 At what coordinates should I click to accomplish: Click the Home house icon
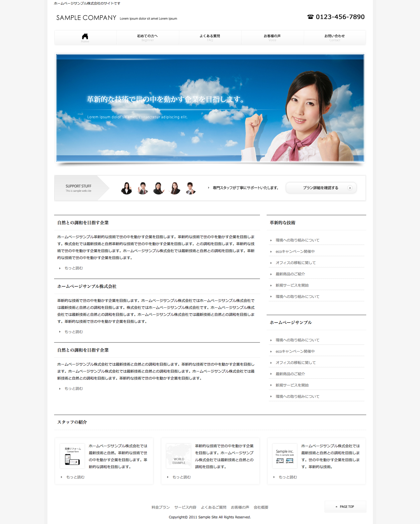(x=85, y=36)
